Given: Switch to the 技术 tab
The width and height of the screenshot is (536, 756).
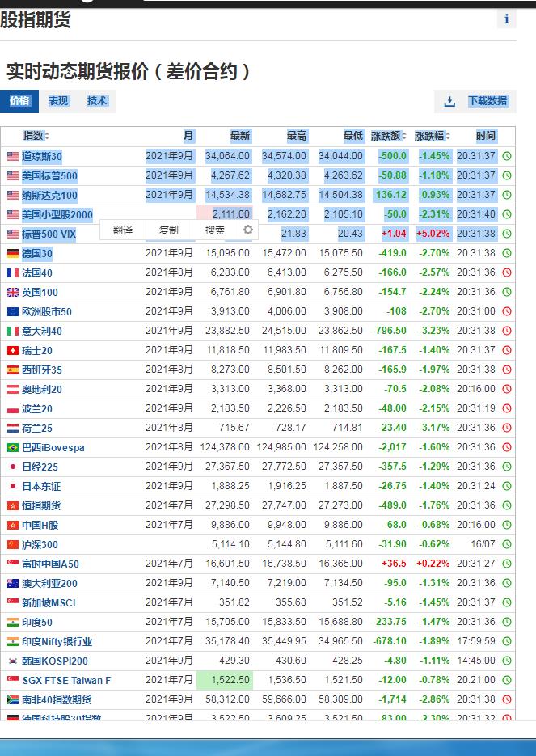Looking at the screenshot, I should pyautogui.click(x=97, y=101).
